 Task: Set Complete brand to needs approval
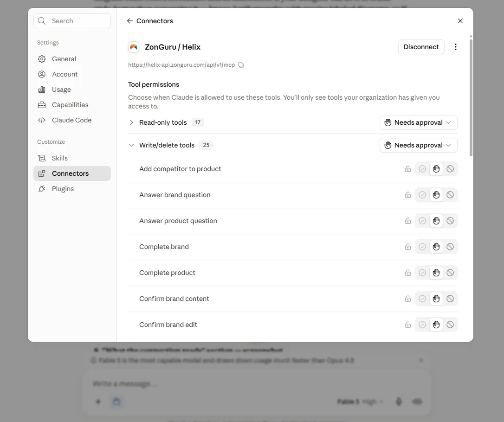point(436,247)
